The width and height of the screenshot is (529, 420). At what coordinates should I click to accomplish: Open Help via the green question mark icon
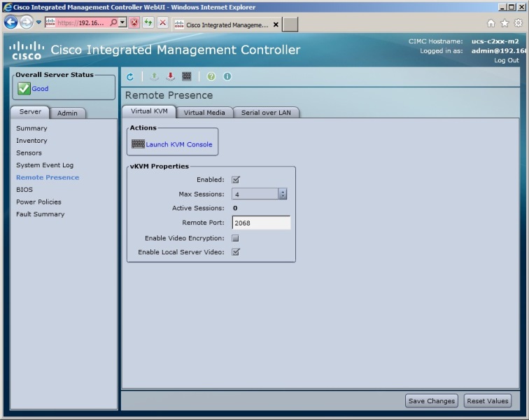coord(211,76)
